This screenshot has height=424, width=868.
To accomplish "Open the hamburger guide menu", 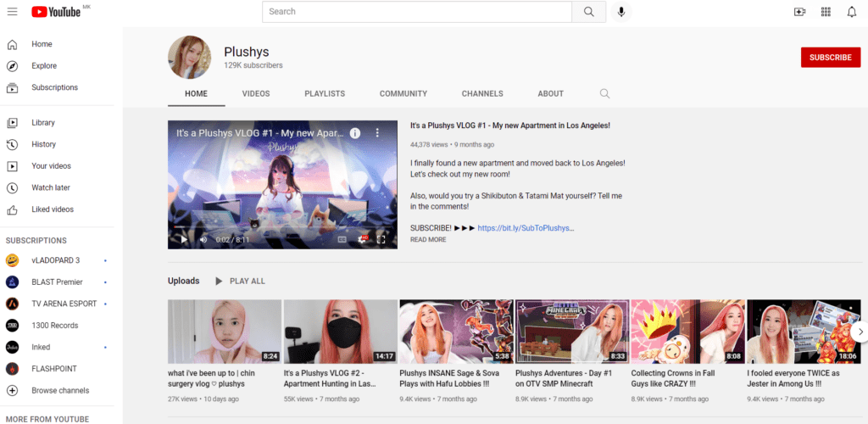I will pyautogui.click(x=12, y=12).
